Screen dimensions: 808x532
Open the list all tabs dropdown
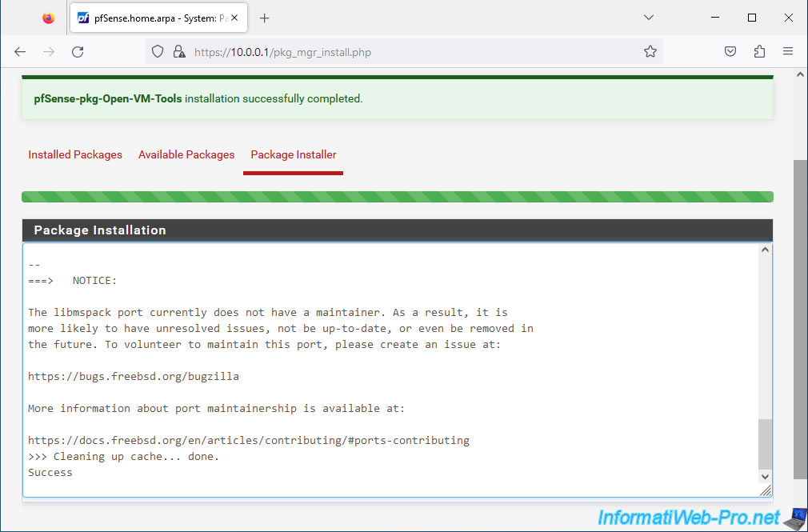click(x=649, y=18)
